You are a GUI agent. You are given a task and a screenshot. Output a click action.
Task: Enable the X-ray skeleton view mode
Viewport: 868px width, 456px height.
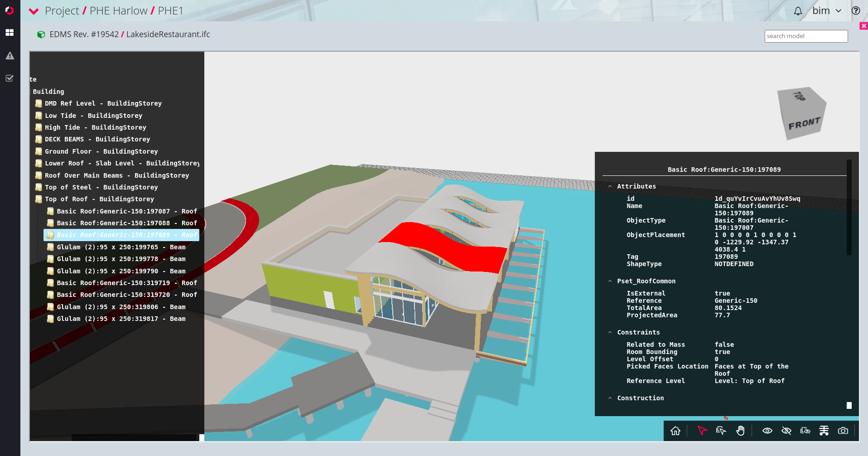tap(824, 431)
